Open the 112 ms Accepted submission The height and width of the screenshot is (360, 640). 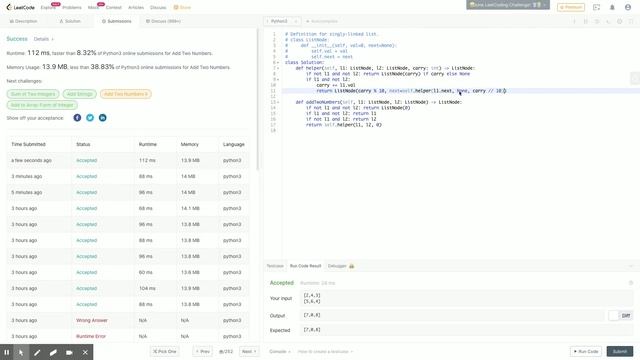point(87,160)
